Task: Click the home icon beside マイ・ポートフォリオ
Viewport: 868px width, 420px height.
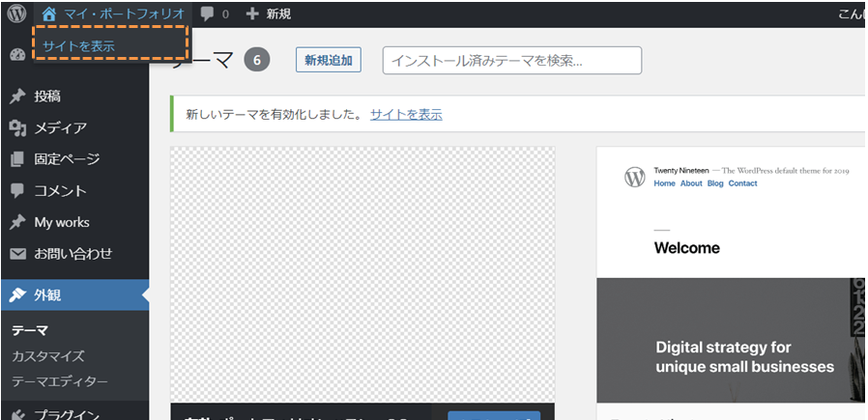Action: (50, 14)
